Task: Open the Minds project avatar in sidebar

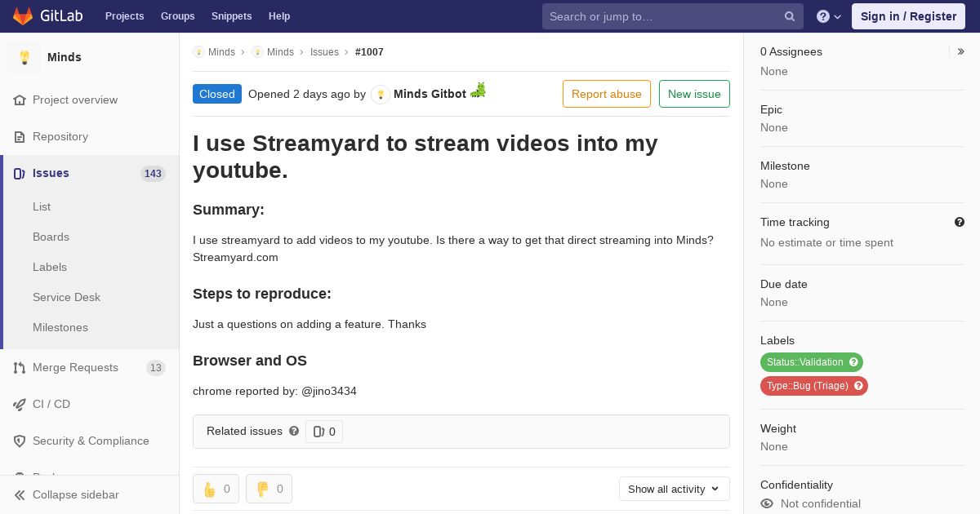Action: [24, 57]
